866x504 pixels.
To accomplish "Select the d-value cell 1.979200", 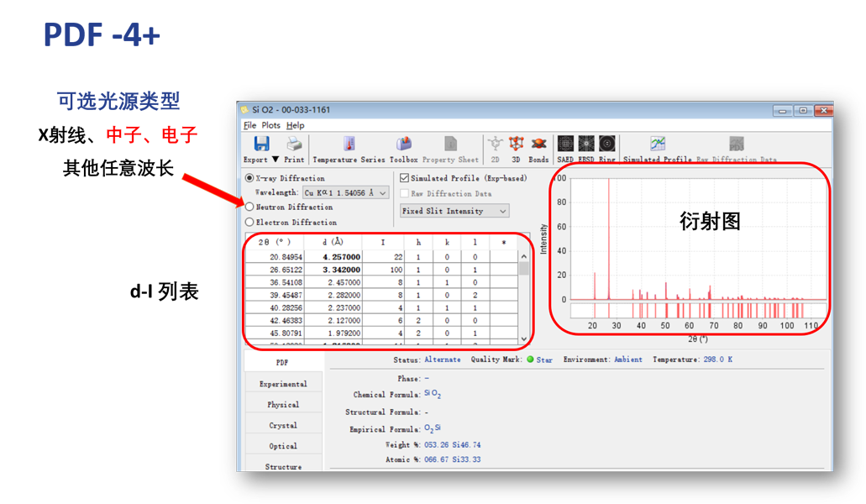I will click(333, 333).
